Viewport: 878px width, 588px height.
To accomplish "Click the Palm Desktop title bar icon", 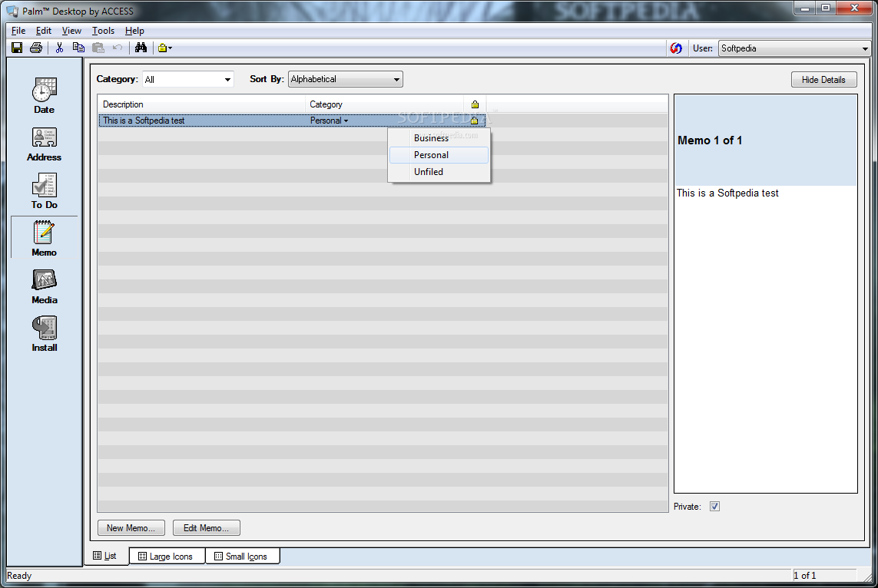I will tap(12, 11).
